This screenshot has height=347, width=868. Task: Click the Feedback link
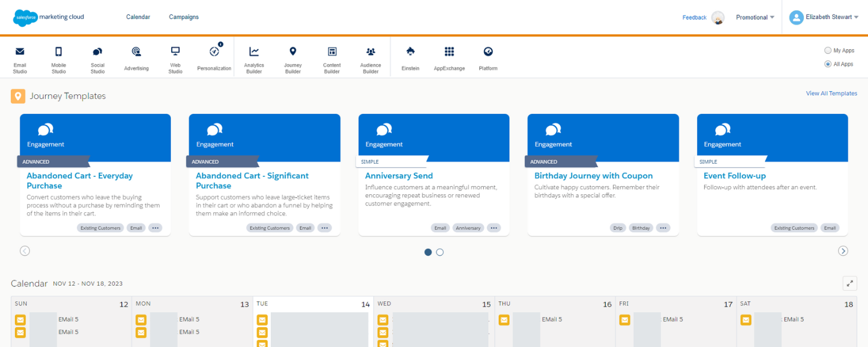click(694, 17)
